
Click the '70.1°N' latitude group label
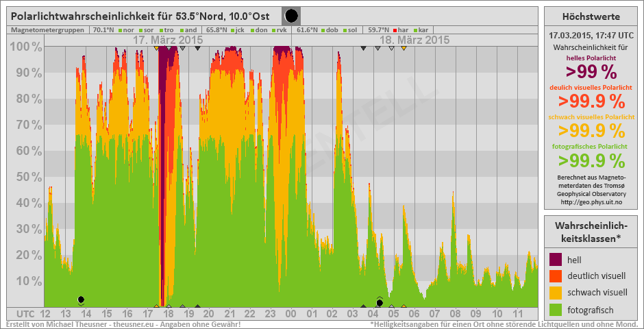104,30
